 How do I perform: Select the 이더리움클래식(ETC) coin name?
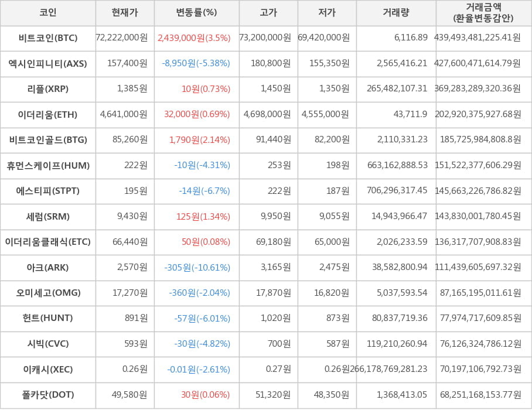click(48, 242)
